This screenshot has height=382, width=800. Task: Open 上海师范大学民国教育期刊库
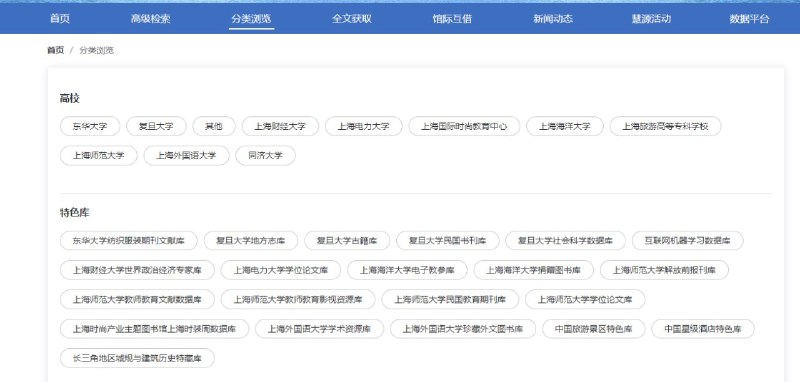[x=450, y=299]
